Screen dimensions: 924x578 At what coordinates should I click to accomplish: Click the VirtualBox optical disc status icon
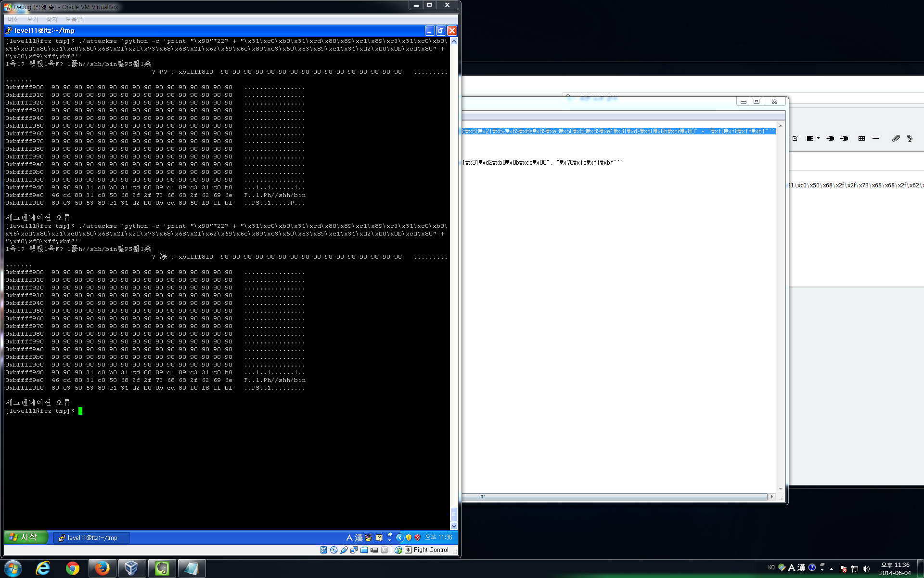click(334, 550)
